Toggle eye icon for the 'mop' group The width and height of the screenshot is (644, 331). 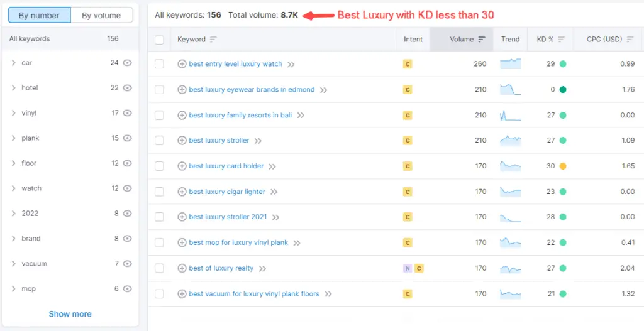[127, 289]
